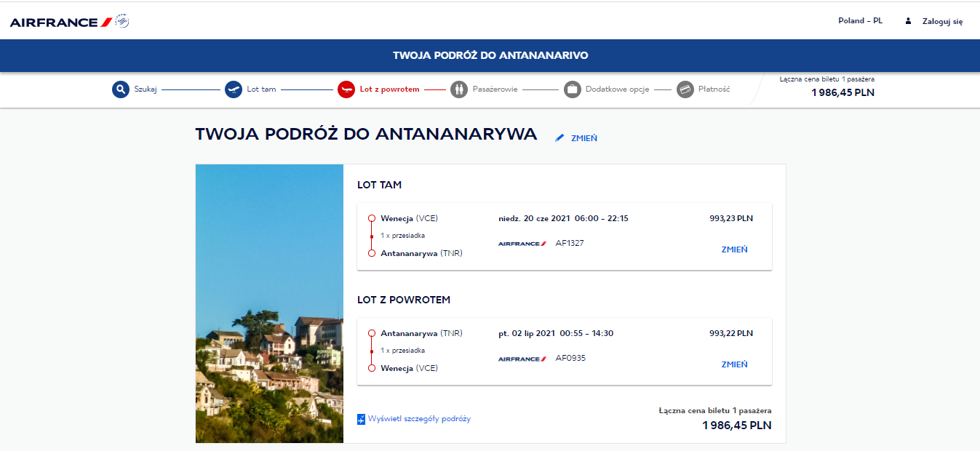Click the header total price 1 986,45 PLN
This screenshot has width=980, height=451.
[842, 92]
